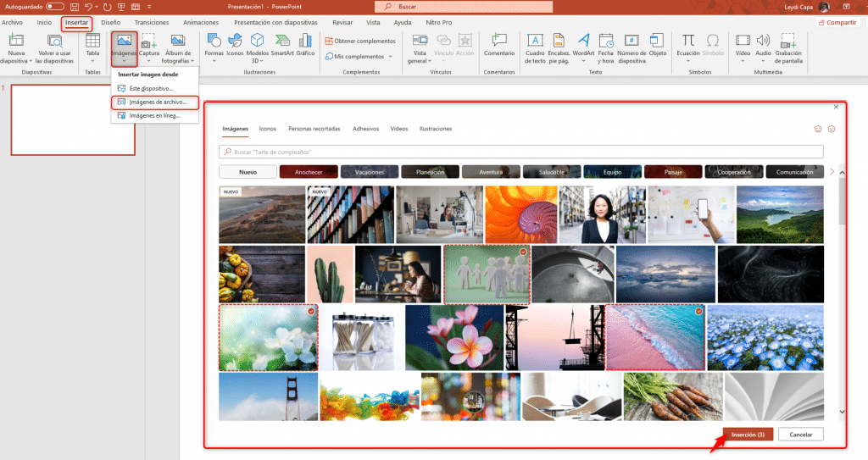
Task: Insert an Ecuación symbol
Action: pyautogui.click(x=688, y=47)
